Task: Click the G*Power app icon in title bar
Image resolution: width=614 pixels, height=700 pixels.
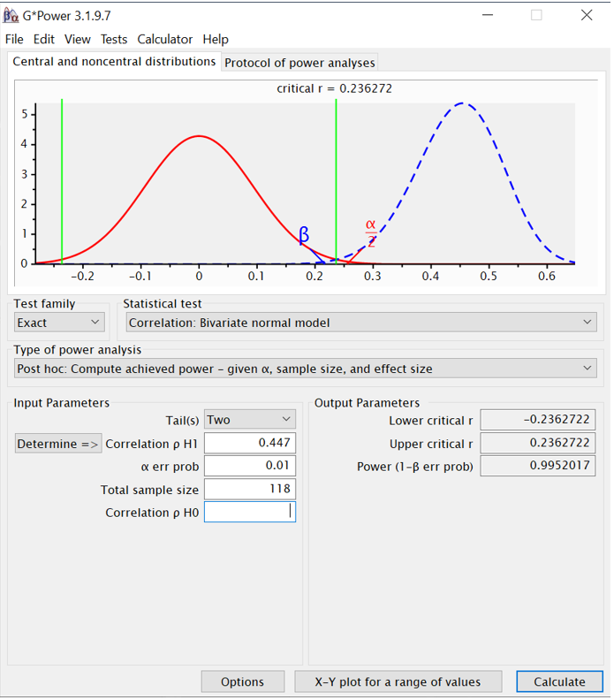Action: [11, 15]
